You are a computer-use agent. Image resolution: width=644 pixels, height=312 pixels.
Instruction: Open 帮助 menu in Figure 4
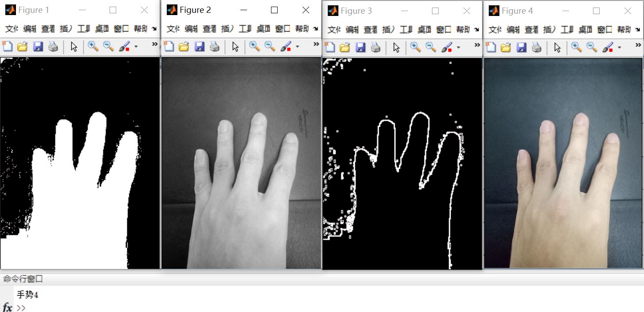pyautogui.click(x=624, y=30)
